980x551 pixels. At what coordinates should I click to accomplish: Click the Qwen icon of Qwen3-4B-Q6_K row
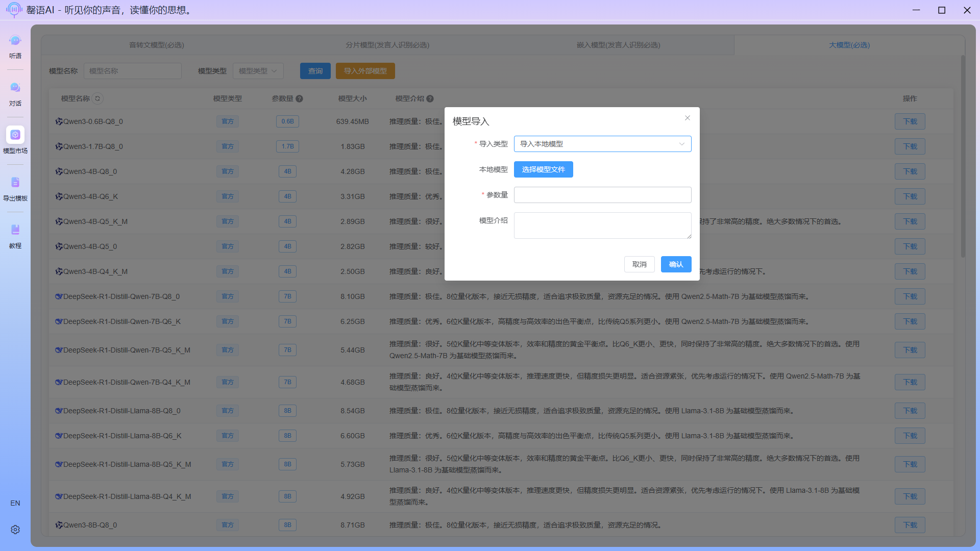59,196
